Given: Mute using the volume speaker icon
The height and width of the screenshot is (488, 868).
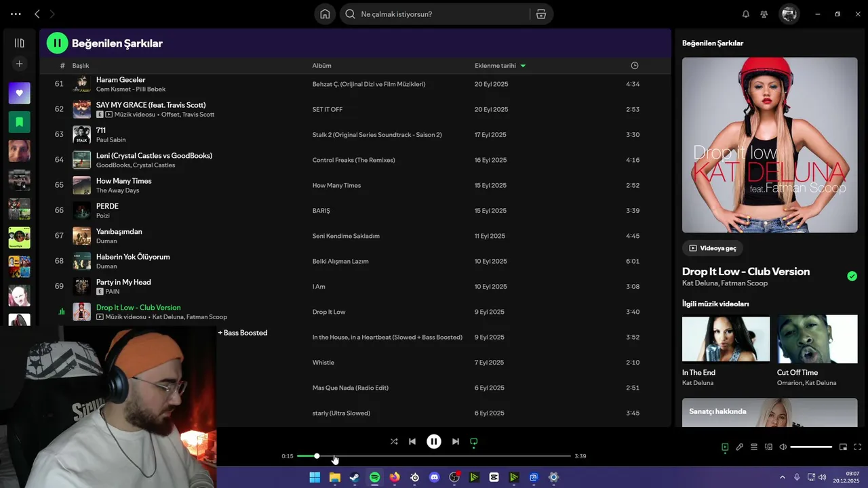Looking at the screenshot, I should [783, 447].
